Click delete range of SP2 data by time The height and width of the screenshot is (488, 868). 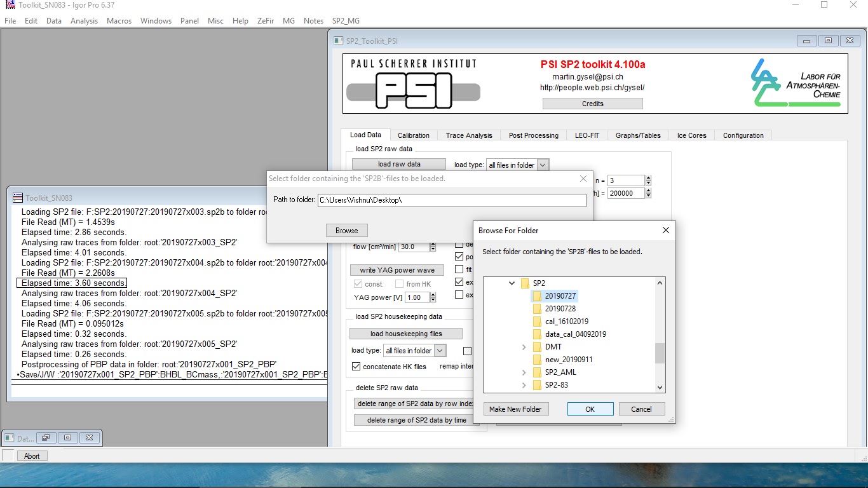point(417,420)
